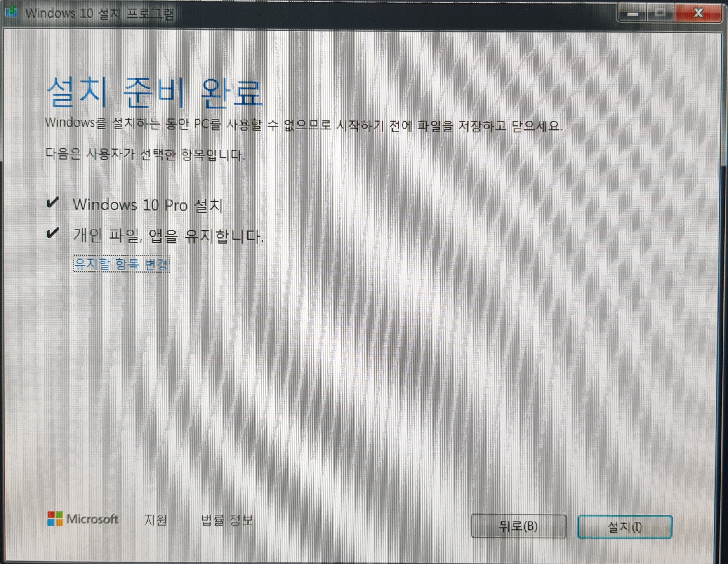The height and width of the screenshot is (564, 728).
Task: Close the Windows 10 setup window
Action: point(698,13)
